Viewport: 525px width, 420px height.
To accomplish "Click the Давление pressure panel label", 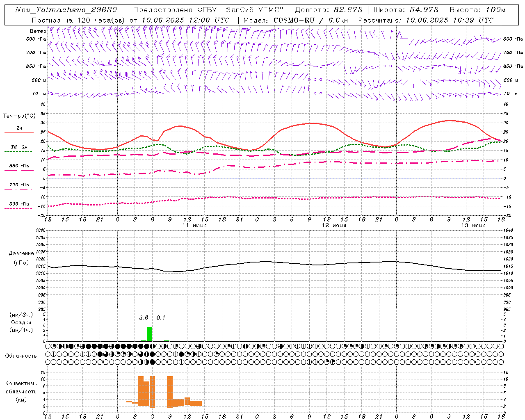I will point(21,253).
